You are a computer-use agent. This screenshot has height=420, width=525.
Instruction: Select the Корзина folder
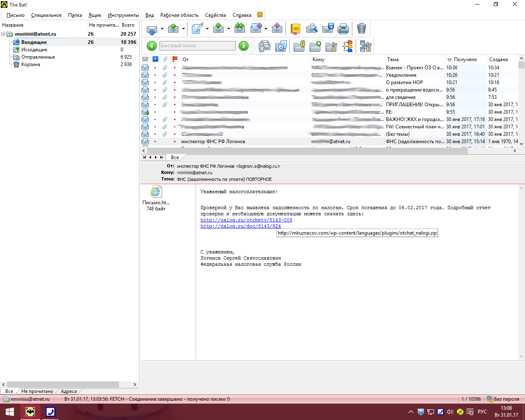coord(31,64)
